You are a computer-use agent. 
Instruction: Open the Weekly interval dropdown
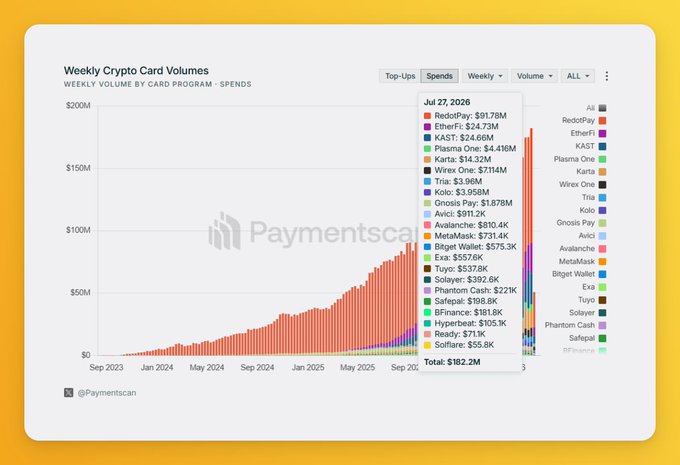(x=485, y=76)
